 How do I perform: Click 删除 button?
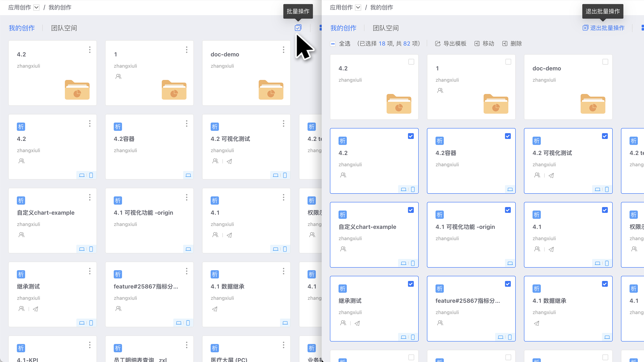512,44
